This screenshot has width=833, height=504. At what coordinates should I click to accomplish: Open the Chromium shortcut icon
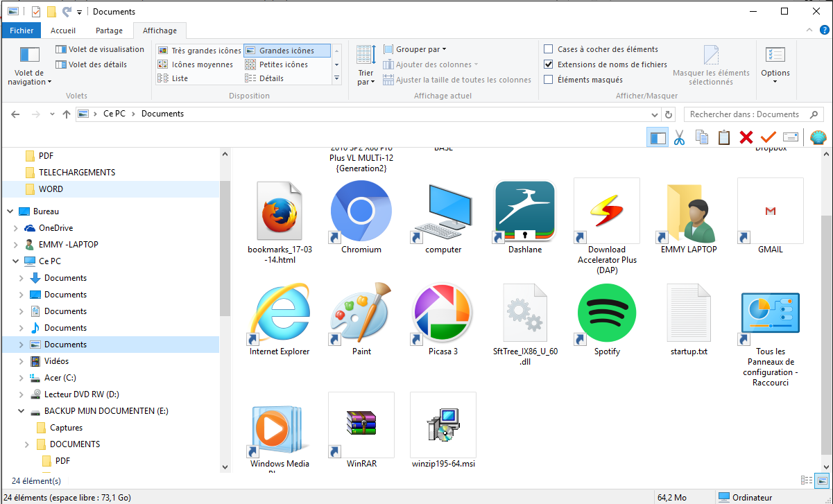pyautogui.click(x=361, y=211)
